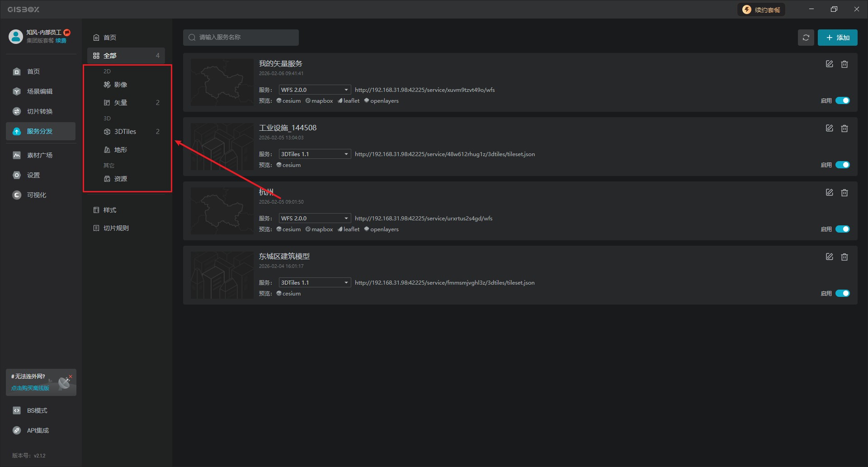Expand 3DTiles 1.1 dropdown for 工业设施_144508
868x467 pixels.
[314, 154]
